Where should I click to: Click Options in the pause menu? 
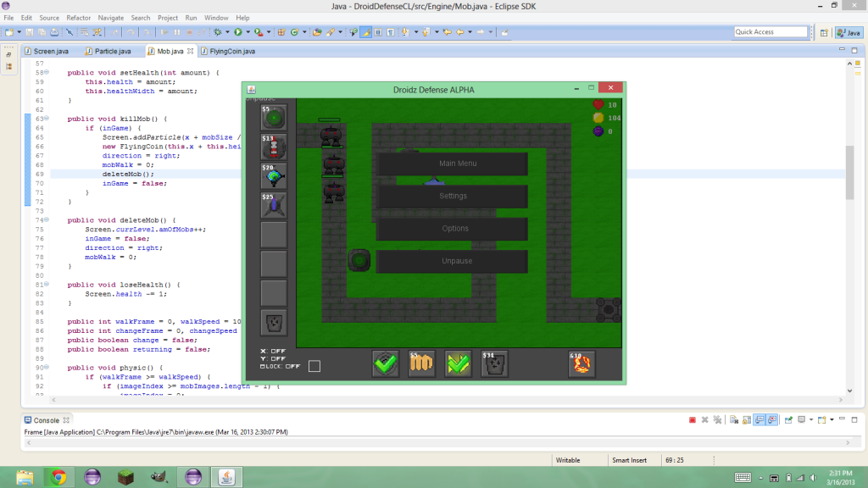pos(452,229)
